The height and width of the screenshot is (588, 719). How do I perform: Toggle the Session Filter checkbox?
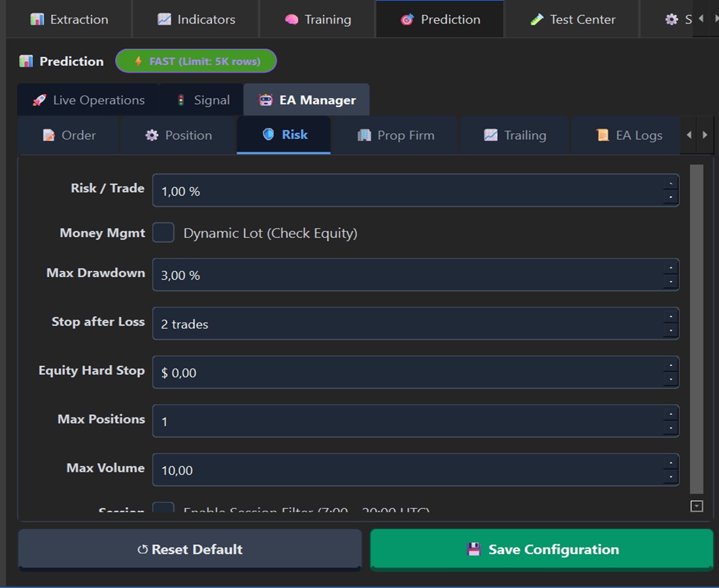(163, 510)
